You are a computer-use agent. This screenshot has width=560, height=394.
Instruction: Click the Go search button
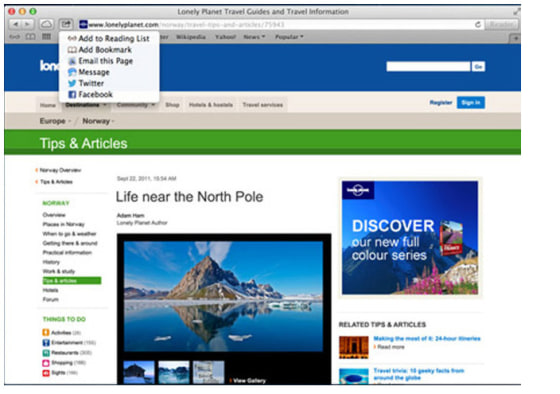pyautogui.click(x=478, y=66)
